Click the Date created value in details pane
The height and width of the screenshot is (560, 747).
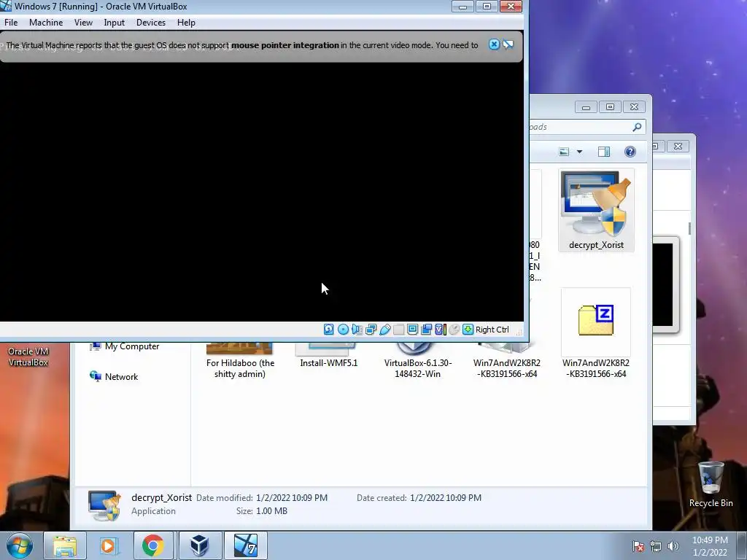pyautogui.click(x=446, y=497)
